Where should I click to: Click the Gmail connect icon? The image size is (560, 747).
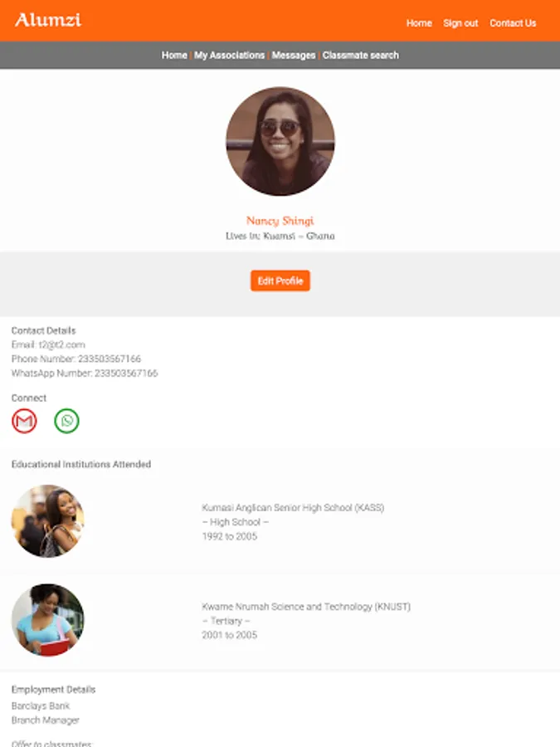(24, 421)
